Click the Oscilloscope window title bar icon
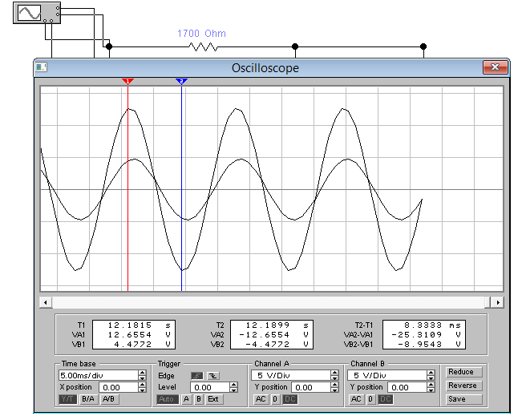The image size is (522, 420). 42,67
